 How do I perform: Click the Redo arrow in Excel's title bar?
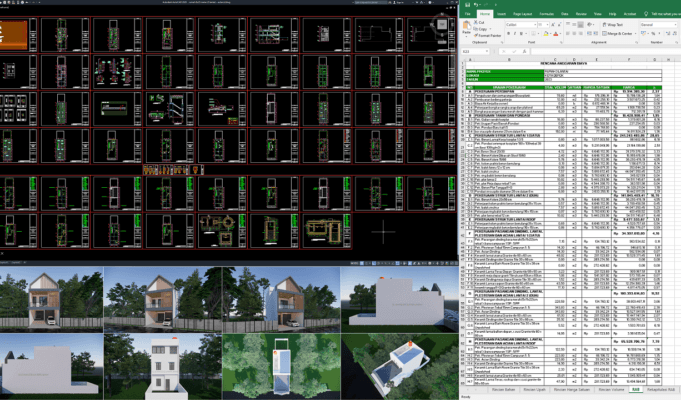pyautogui.click(x=486, y=5)
